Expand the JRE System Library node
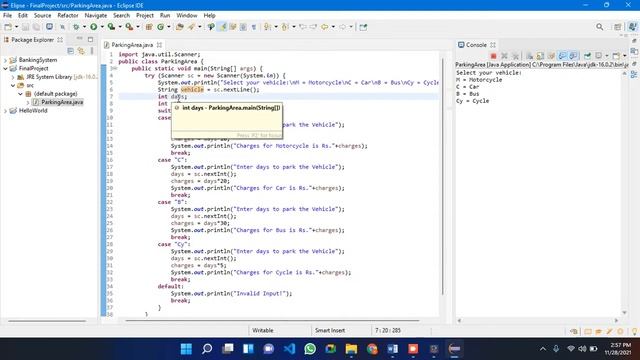 pos(13,77)
